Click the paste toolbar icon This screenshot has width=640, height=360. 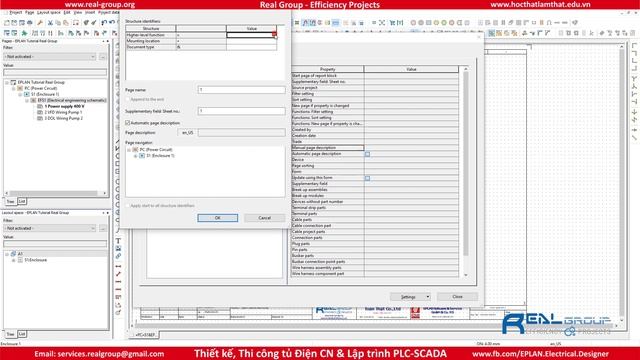(x=66, y=23)
